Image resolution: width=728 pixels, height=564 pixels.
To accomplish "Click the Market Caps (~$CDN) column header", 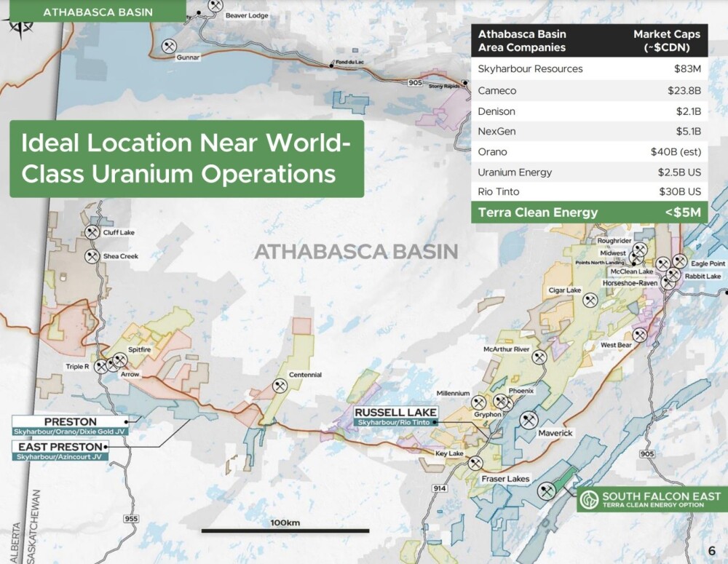I will point(667,40).
